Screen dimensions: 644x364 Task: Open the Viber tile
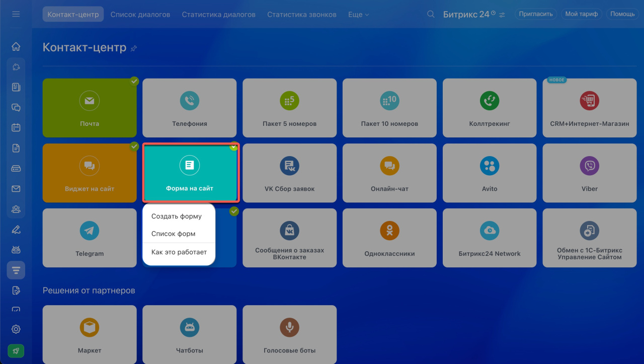coord(590,173)
